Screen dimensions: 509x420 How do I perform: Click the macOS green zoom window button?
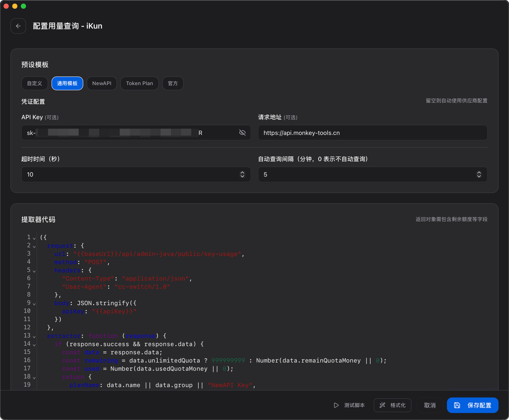click(x=23, y=6)
